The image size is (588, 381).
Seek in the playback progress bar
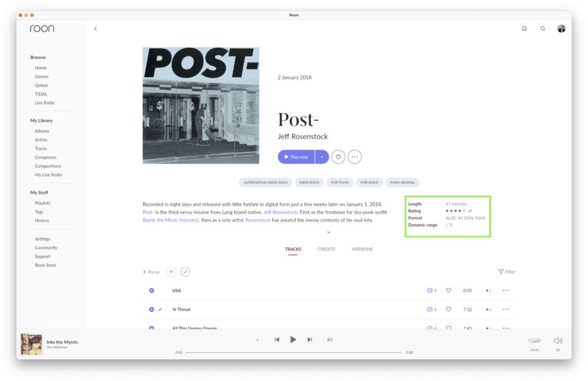[293, 352]
